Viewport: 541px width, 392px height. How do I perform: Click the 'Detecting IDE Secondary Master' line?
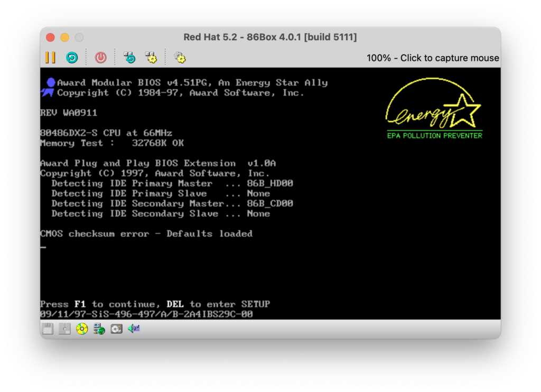(x=172, y=203)
